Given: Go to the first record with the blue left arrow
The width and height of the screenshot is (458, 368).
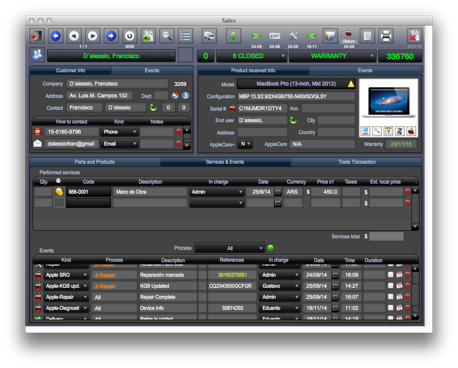Looking at the screenshot, I should 55,36.
